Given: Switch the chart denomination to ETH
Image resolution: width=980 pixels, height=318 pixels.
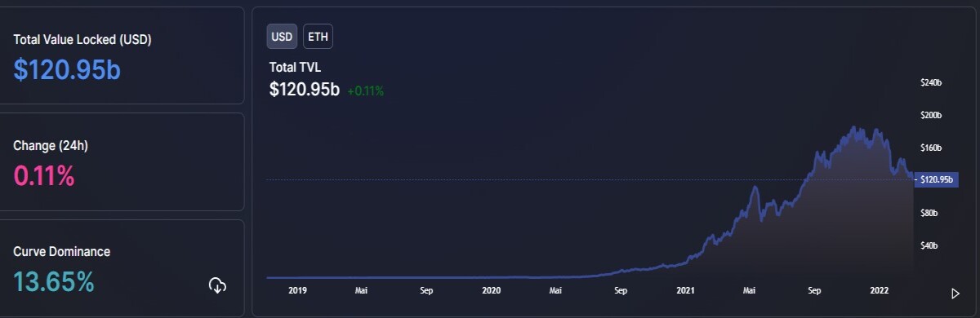Looking at the screenshot, I should (318, 37).
